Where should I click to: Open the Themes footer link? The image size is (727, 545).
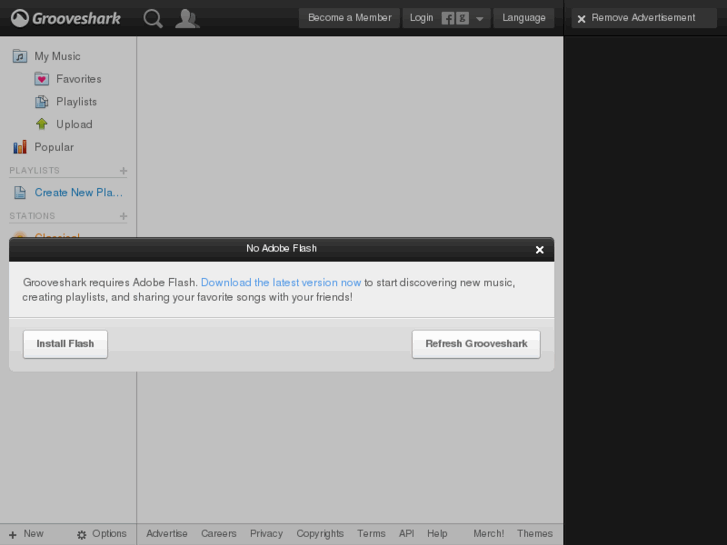click(x=535, y=534)
